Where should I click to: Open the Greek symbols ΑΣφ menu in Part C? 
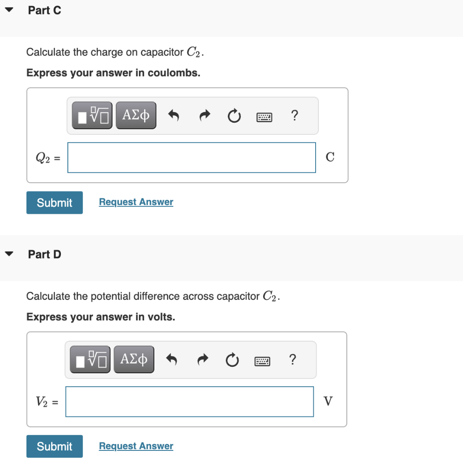[x=136, y=115]
